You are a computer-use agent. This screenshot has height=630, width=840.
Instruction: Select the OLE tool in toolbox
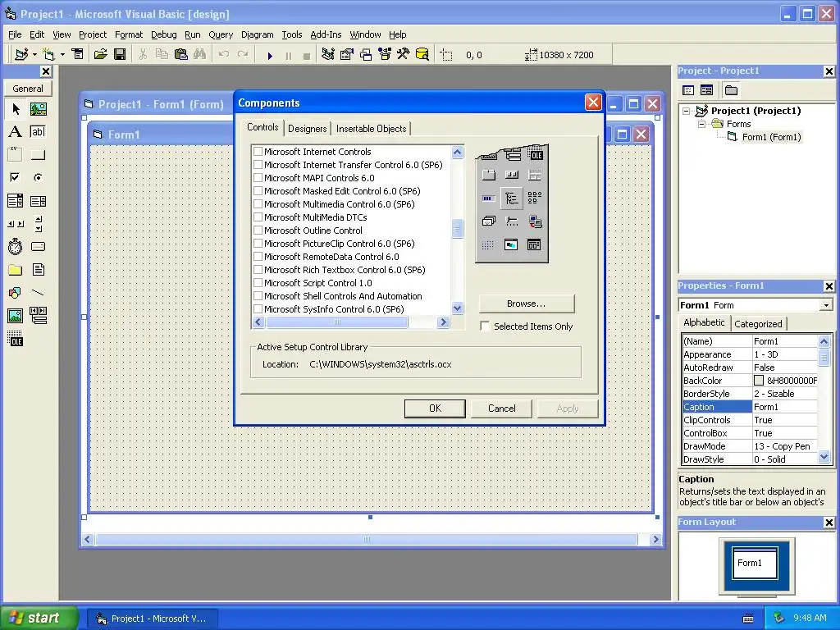16,339
